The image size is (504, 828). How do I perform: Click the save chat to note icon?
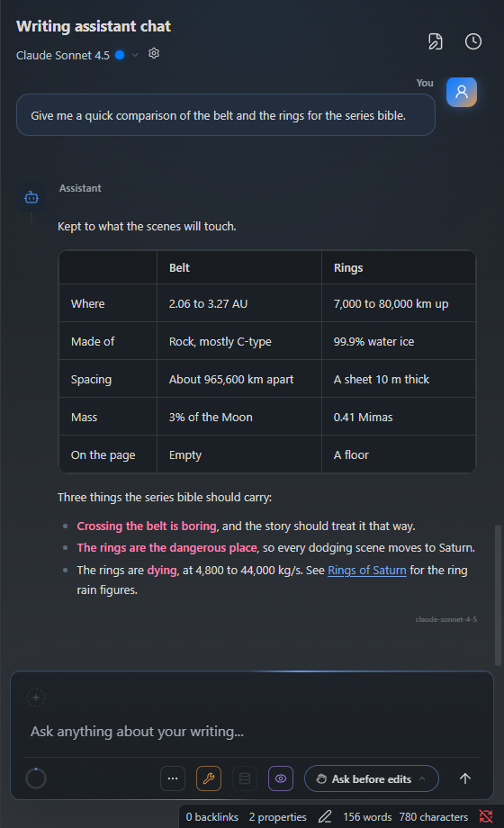click(x=436, y=41)
